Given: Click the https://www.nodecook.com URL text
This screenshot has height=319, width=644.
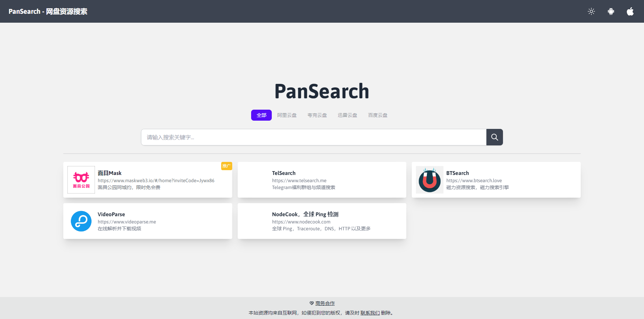Looking at the screenshot, I should click(301, 222).
